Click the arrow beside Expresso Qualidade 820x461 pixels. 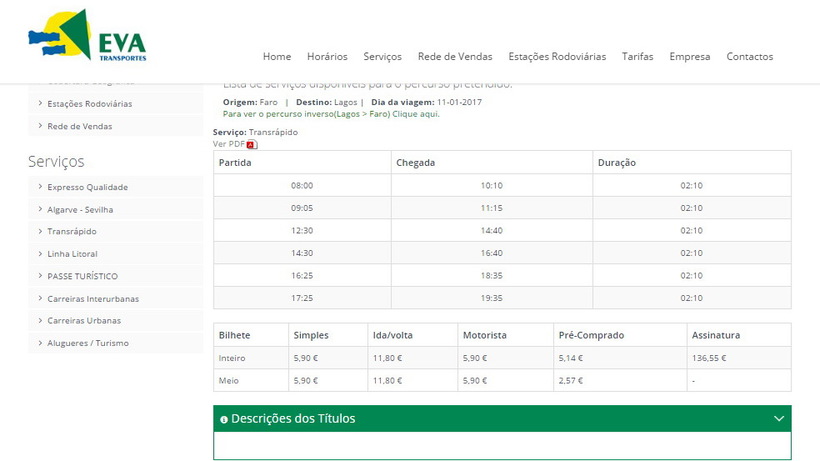(40, 187)
